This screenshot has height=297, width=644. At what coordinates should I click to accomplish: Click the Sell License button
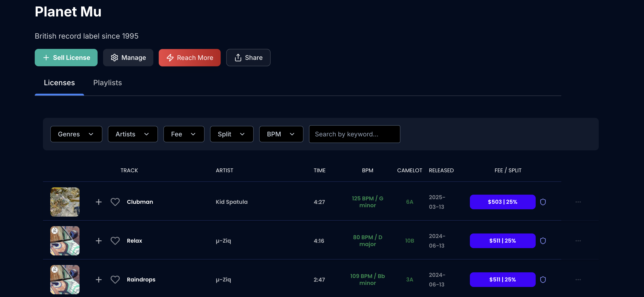point(66,58)
